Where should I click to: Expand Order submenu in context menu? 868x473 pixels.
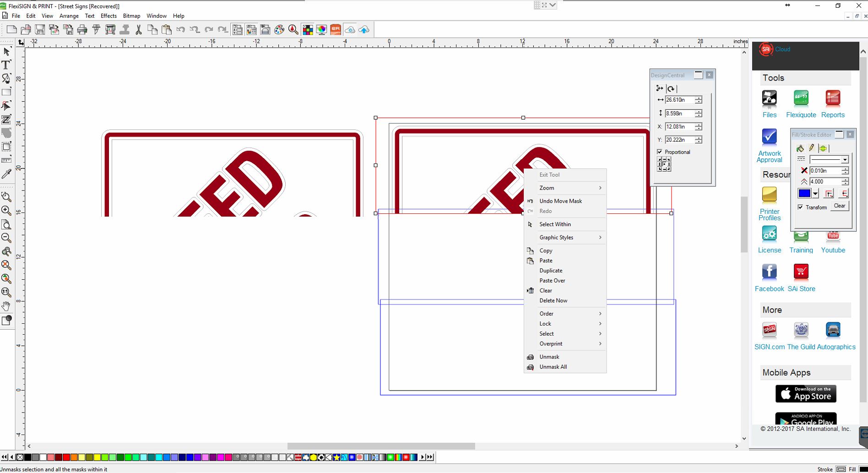point(565,314)
